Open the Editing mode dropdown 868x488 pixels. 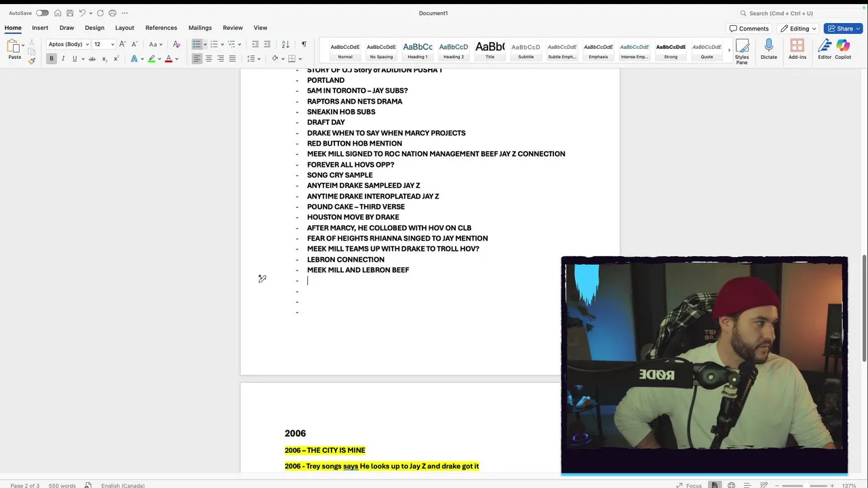click(798, 28)
